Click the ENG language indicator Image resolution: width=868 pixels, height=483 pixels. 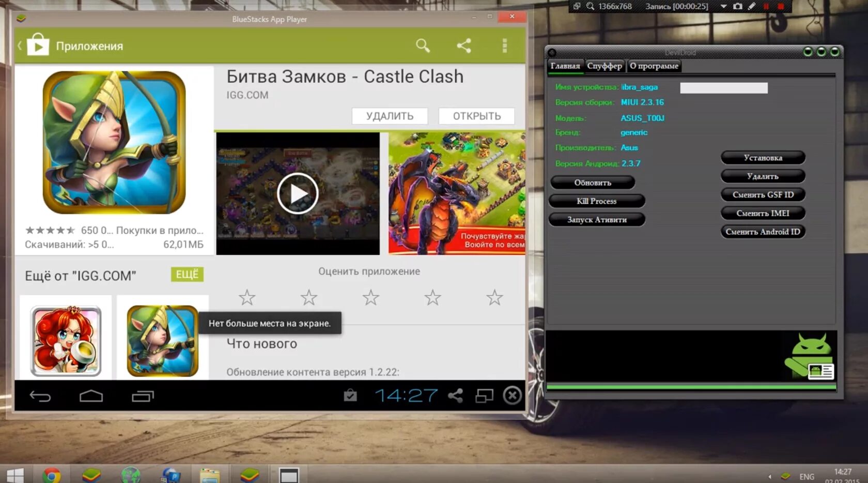[x=807, y=477]
